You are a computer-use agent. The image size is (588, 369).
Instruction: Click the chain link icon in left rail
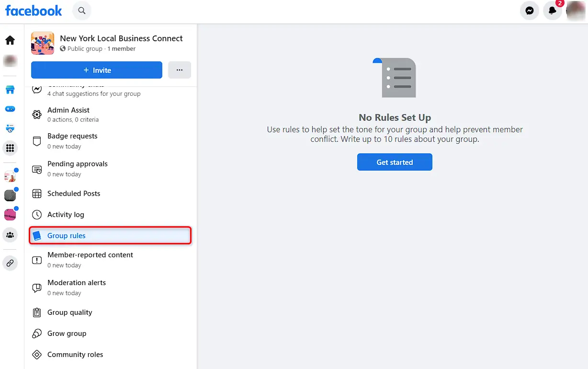click(x=10, y=263)
